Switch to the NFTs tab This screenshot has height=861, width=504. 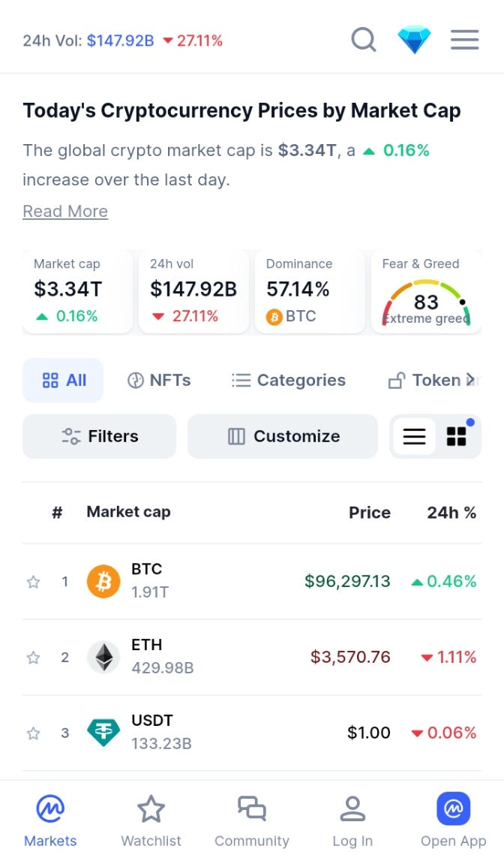pos(159,380)
